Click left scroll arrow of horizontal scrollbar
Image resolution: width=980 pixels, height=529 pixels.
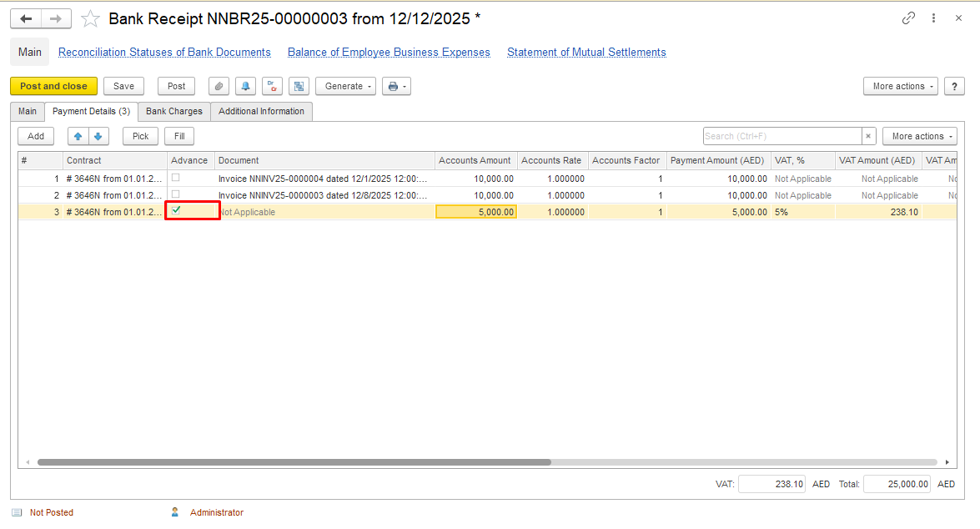pos(28,463)
